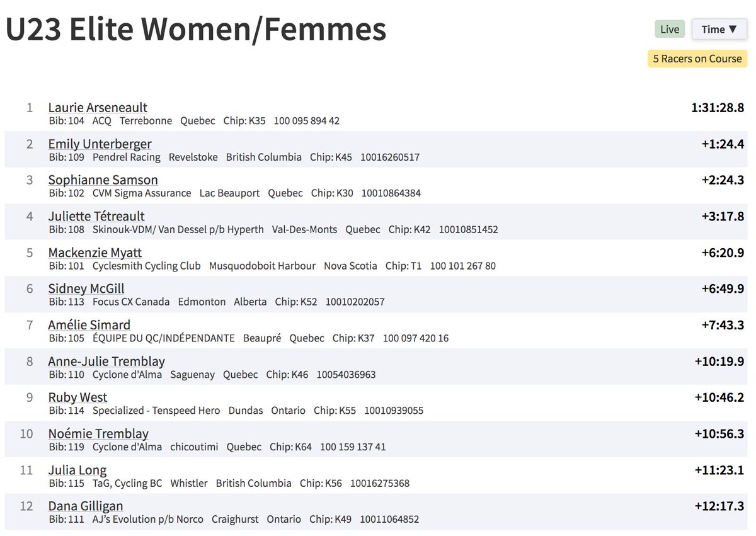Click Ruby West's name link
This screenshot has width=756, height=536.
pyautogui.click(x=77, y=397)
